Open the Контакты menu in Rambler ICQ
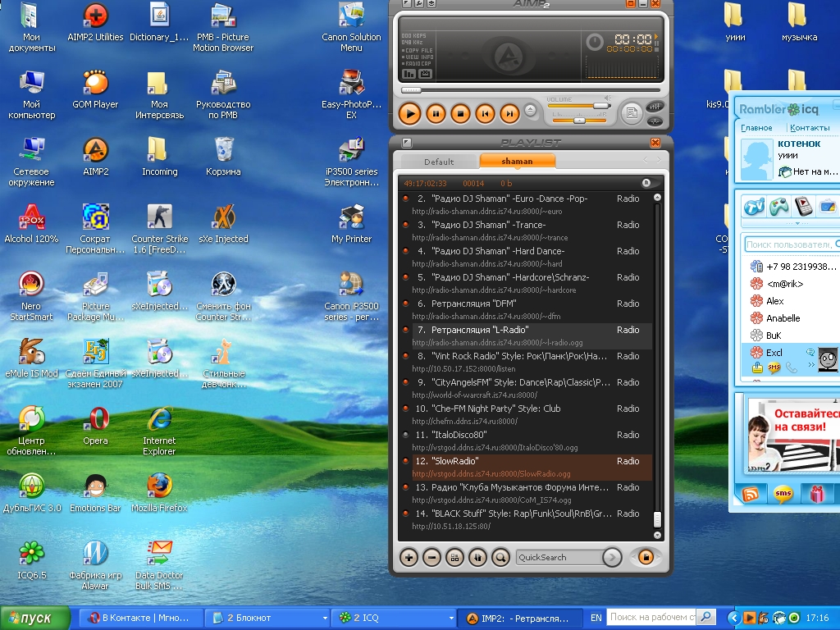840x630 pixels. [x=810, y=127]
